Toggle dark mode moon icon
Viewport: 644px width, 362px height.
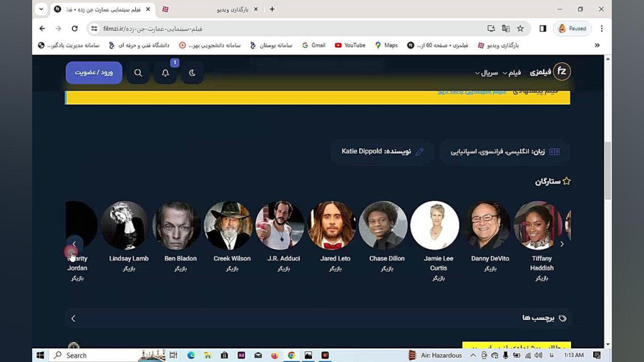(192, 73)
